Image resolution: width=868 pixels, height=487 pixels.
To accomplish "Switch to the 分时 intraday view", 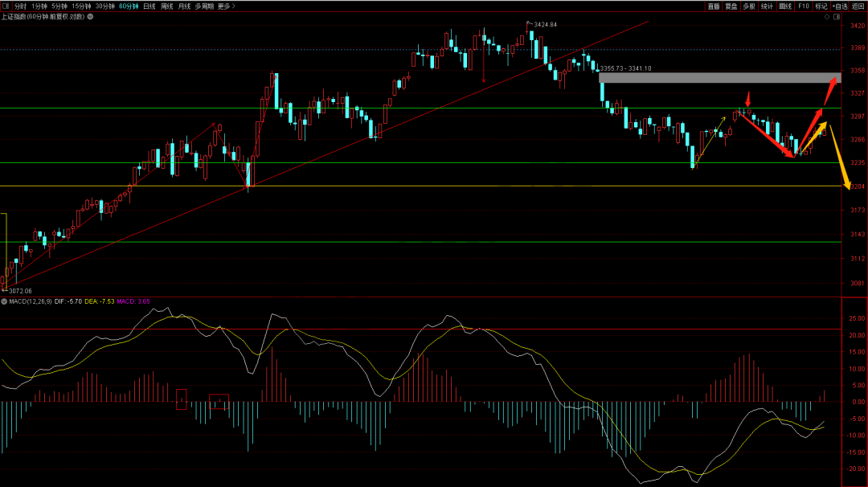I will click(18, 6).
